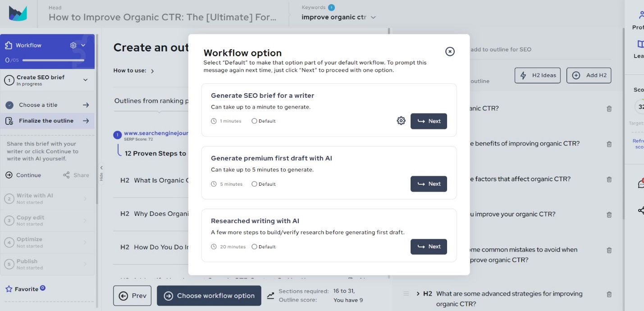This screenshot has width=644, height=311.
Task: Click the workflow progress bar
Action: coord(53,60)
